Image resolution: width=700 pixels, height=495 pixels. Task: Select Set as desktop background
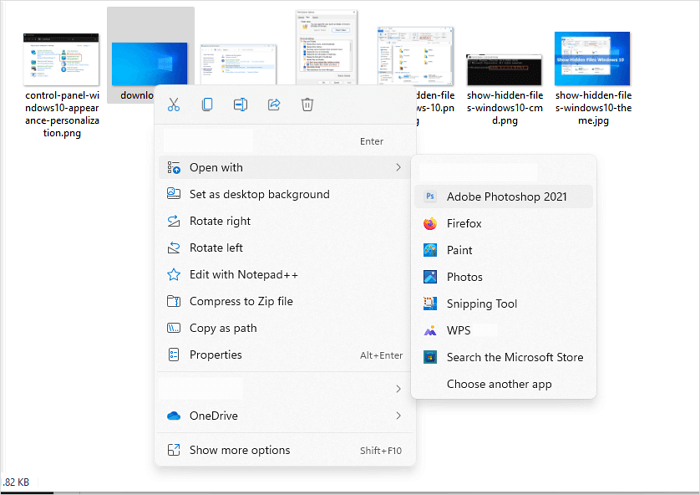pos(259,194)
